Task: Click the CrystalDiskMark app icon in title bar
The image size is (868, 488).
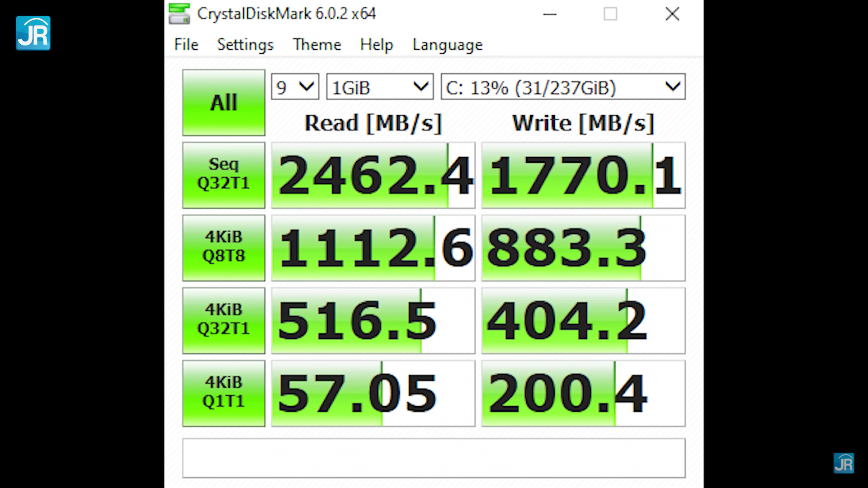Action: (x=179, y=14)
